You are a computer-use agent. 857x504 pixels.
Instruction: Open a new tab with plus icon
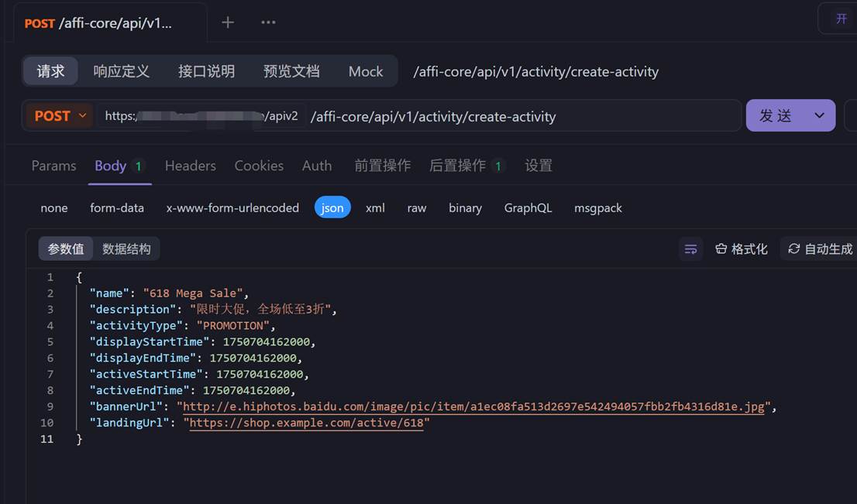[228, 22]
